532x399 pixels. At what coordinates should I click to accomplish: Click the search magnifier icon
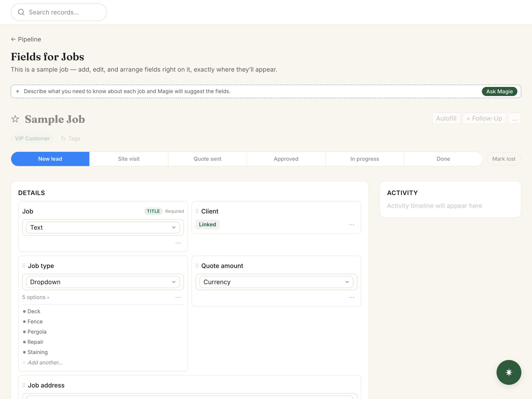21,12
